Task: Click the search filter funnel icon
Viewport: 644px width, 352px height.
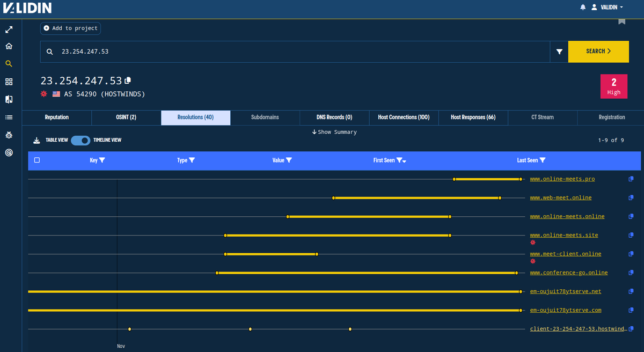Action: pos(559,52)
